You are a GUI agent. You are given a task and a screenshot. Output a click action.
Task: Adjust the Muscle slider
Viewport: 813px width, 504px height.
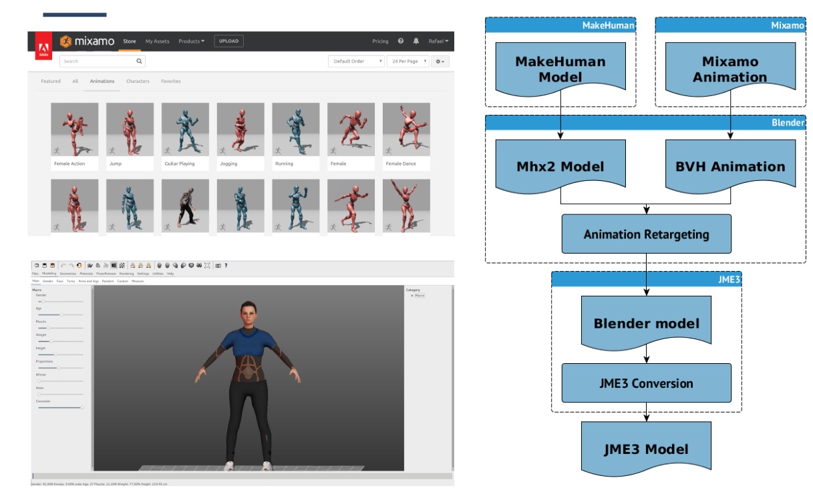(x=60, y=328)
